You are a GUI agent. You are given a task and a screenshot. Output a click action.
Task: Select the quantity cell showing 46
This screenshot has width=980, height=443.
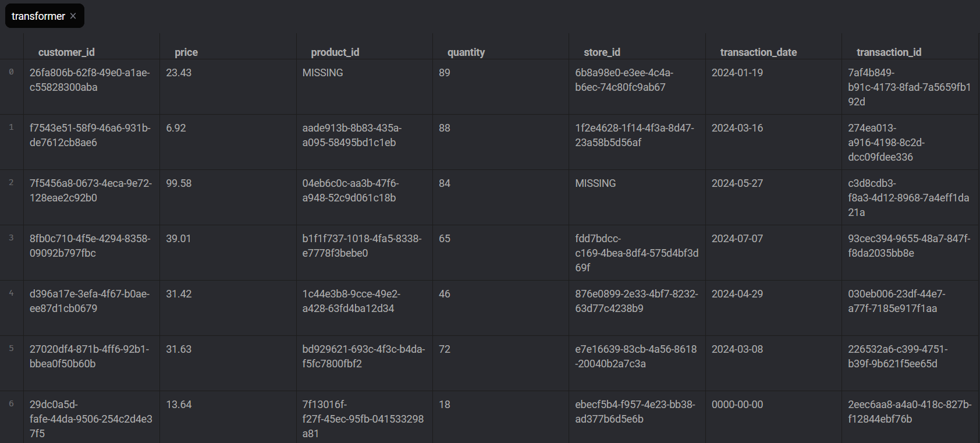(445, 294)
